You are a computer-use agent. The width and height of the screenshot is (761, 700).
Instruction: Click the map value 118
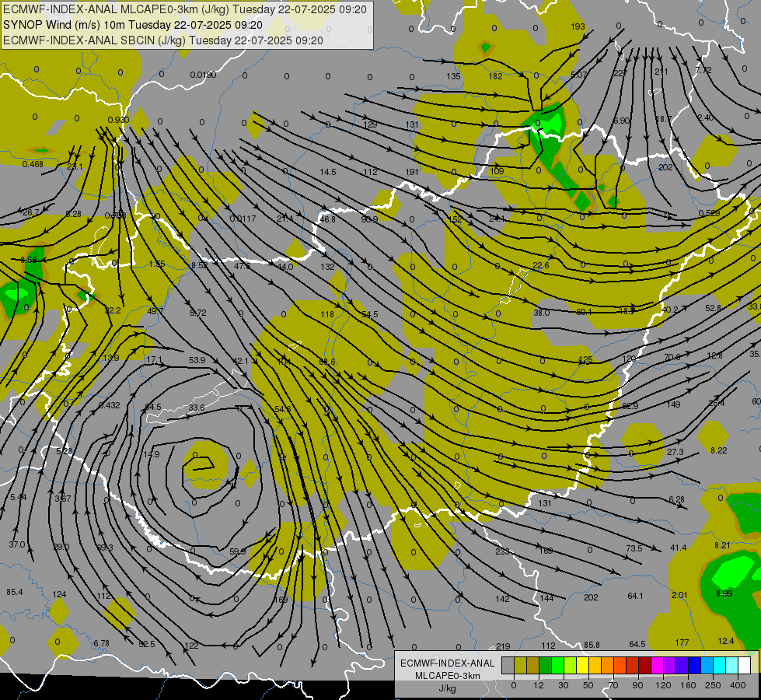pos(327,314)
